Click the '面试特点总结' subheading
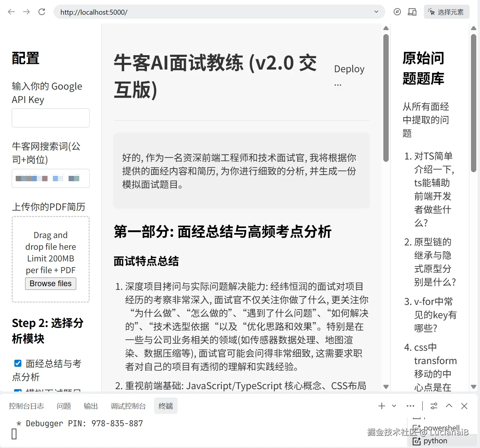The image size is (480, 448). (x=146, y=261)
